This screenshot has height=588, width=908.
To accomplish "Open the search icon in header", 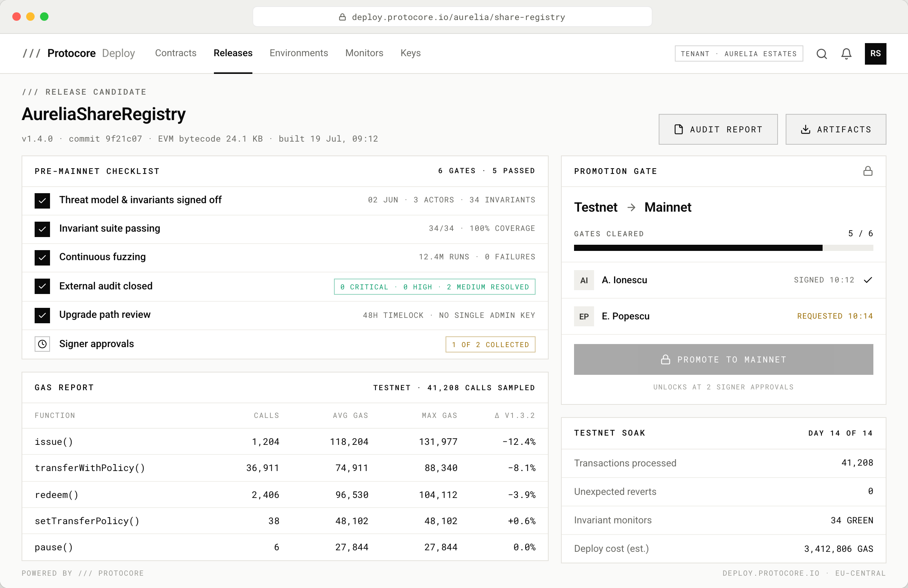I will pos(821,54).
